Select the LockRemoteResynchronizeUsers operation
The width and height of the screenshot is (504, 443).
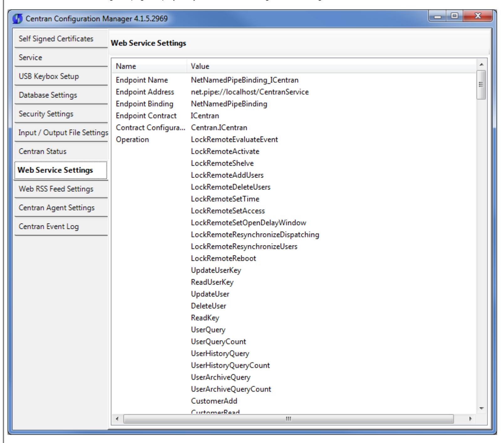[x=244, y=247]
